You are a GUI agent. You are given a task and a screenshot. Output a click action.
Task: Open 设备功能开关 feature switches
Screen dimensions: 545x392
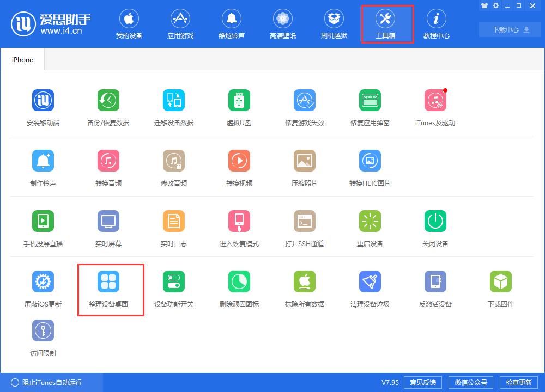click(x=173, y=287)
